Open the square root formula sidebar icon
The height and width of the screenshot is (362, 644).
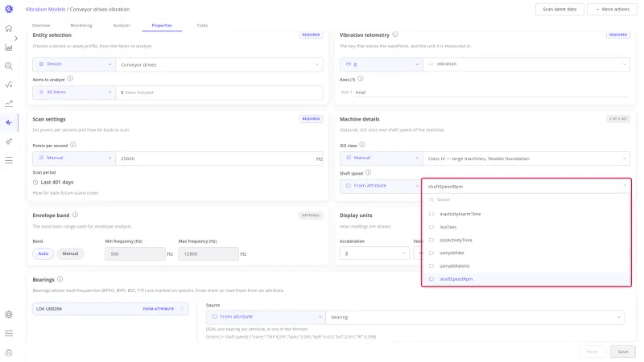coord(9,85)
